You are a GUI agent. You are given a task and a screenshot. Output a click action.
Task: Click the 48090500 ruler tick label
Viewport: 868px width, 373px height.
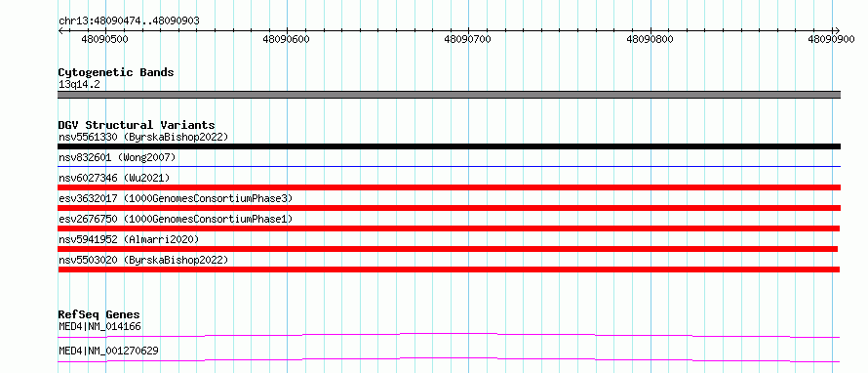point(105,39)
